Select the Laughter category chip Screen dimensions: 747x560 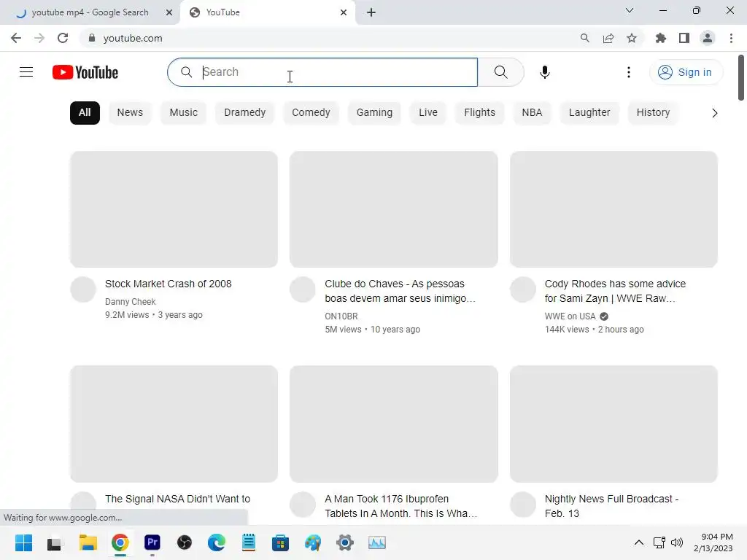tap(589, 113)
